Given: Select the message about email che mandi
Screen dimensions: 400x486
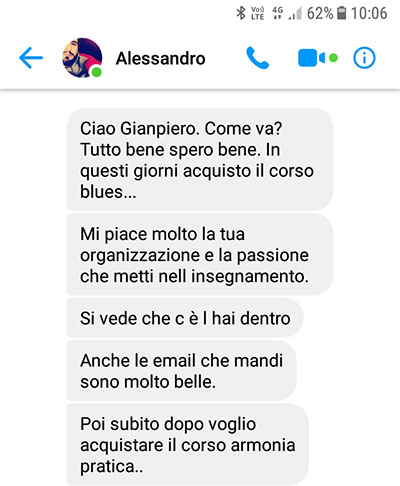Looking at the screenshot, I should tap(182, 371).
